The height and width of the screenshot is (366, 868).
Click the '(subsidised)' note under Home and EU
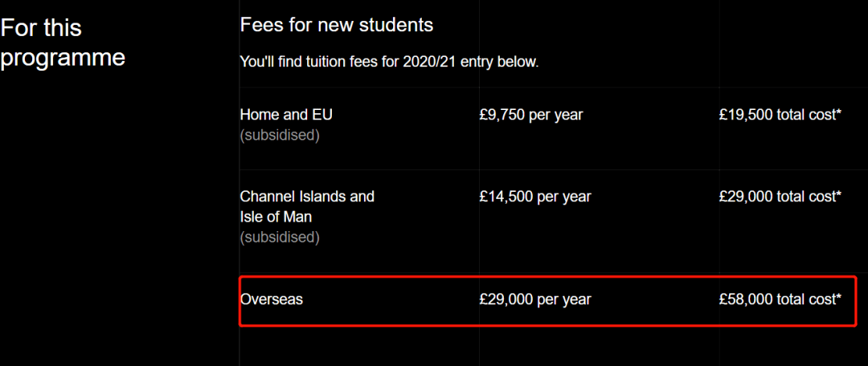point(280,136)
